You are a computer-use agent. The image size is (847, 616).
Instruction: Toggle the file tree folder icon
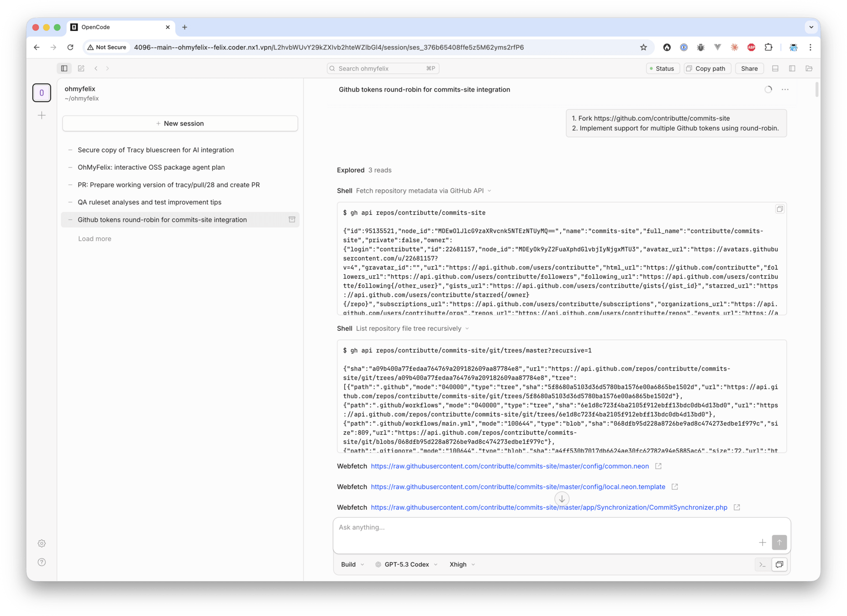[x=809, y=68]
